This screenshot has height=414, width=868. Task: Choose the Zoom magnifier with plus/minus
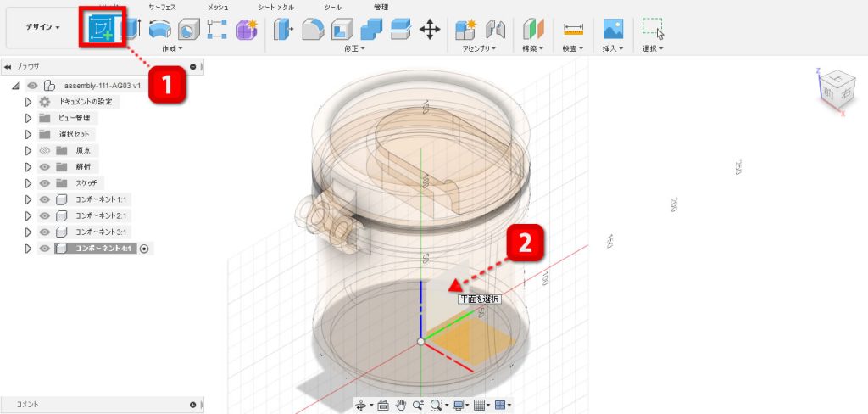pos(417,406)
